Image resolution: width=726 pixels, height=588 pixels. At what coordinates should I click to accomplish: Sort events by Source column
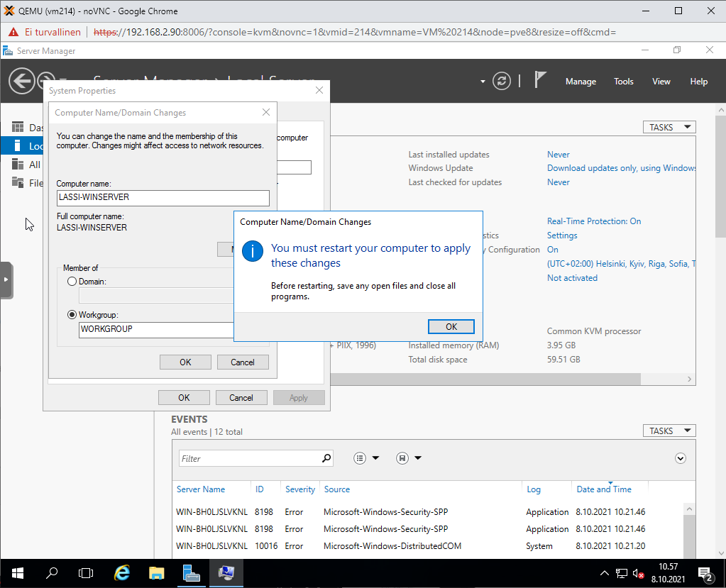pyautogui.click(x=337, y=489)
